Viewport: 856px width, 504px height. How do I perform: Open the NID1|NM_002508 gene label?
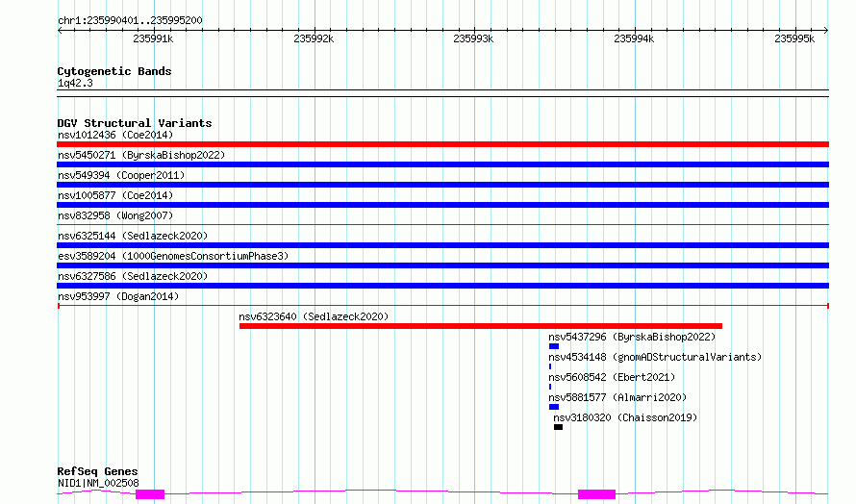point(98,483)
